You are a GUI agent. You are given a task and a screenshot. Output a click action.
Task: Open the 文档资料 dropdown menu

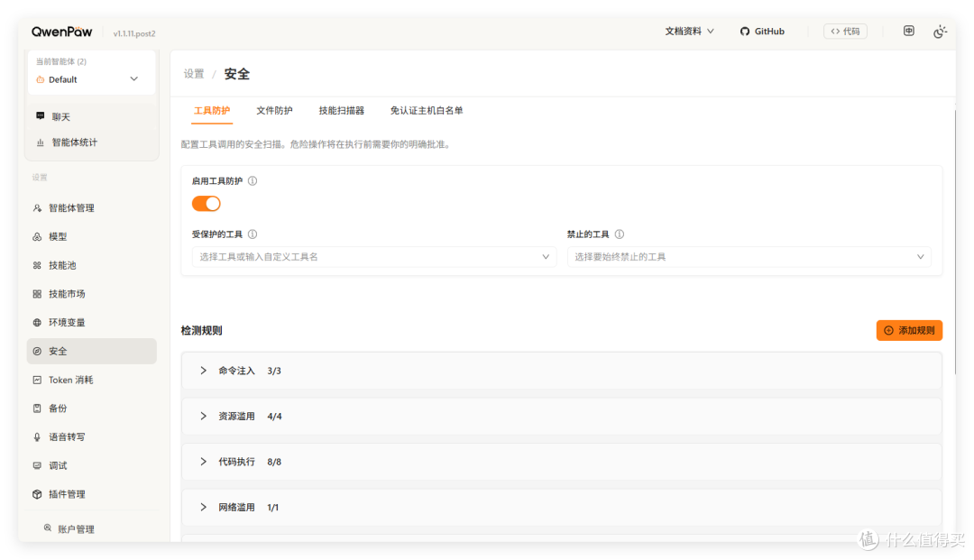tap(690, 31)
